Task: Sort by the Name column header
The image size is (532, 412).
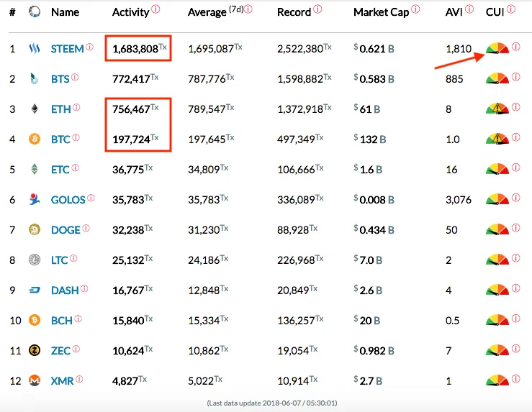Action: (65, 12)
